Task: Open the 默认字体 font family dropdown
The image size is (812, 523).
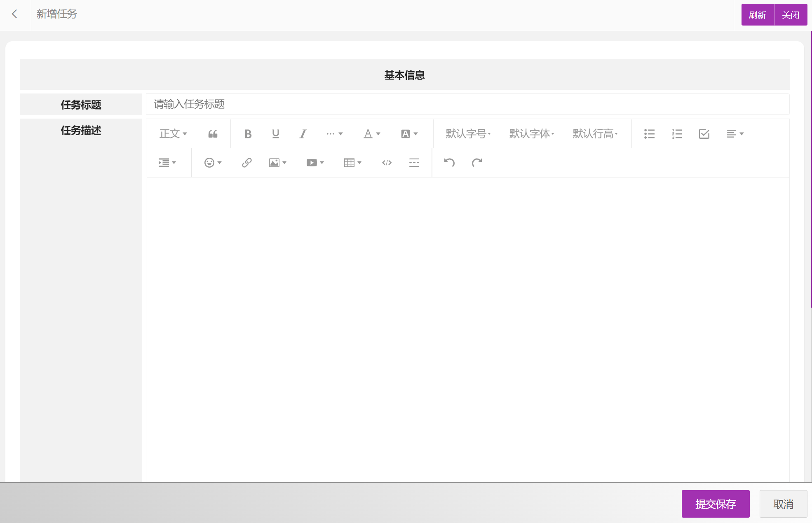Action: click(531, 133)
